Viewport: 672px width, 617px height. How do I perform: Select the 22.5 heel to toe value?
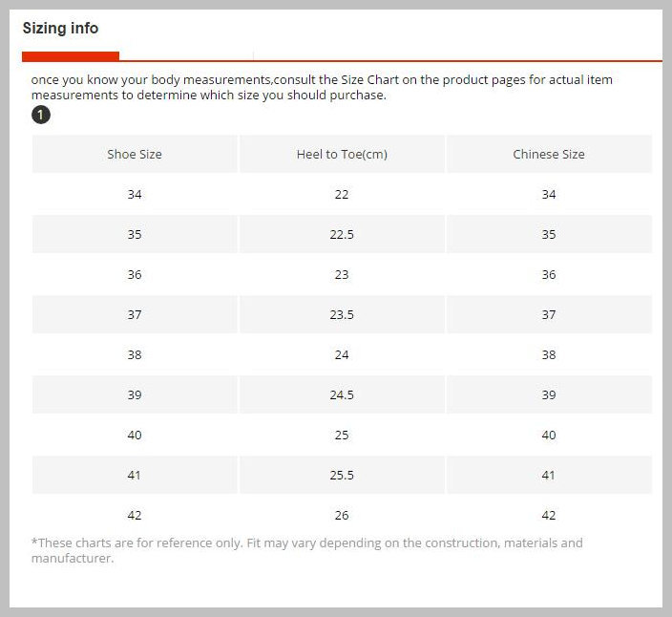342,235
